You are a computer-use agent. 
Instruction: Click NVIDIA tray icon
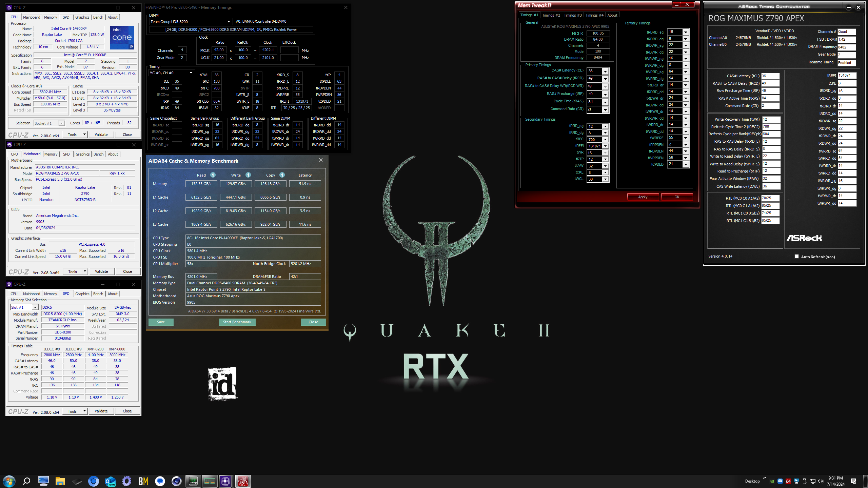[772, 481]
